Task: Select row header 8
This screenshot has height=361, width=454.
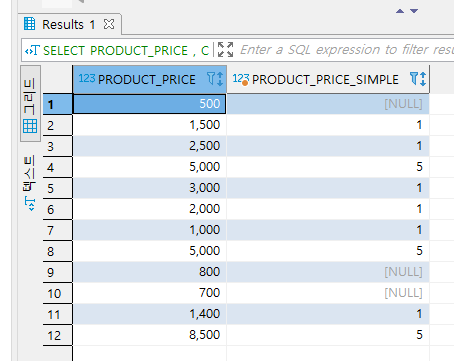Action: [x=58, y=251]
